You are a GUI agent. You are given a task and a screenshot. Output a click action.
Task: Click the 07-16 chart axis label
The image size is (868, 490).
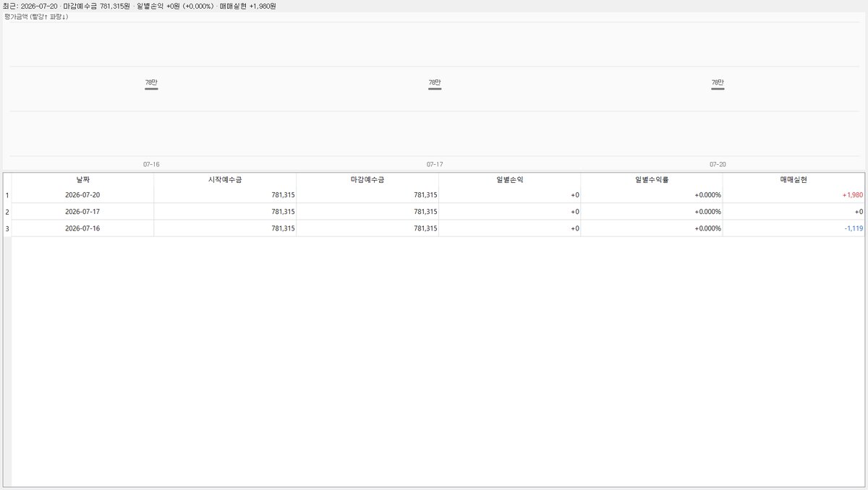coord(151,164)
